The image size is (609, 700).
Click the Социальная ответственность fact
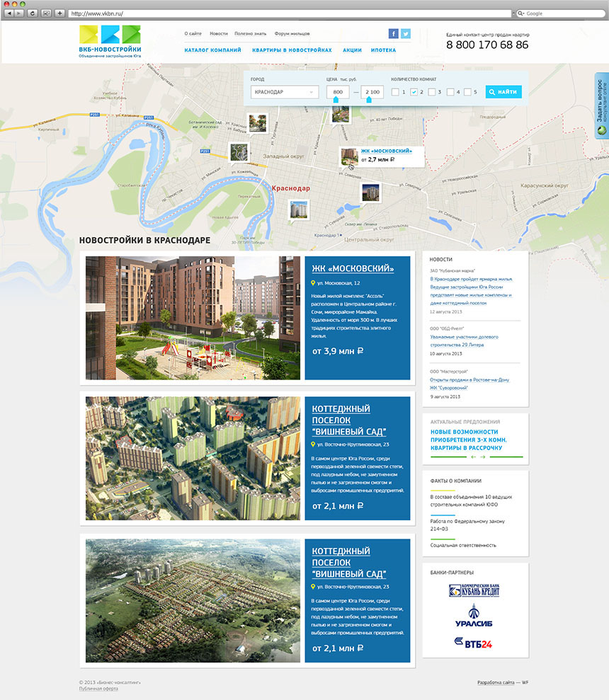[463, 545]
